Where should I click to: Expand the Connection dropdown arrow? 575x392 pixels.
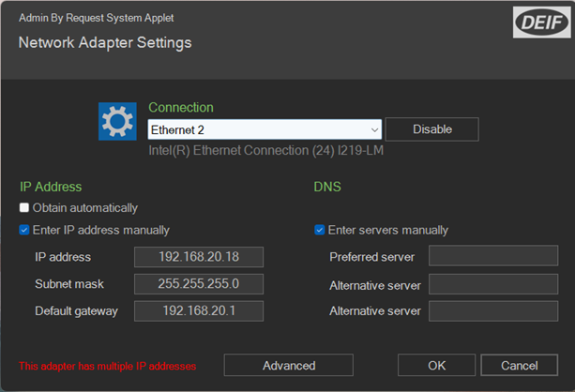375,129
